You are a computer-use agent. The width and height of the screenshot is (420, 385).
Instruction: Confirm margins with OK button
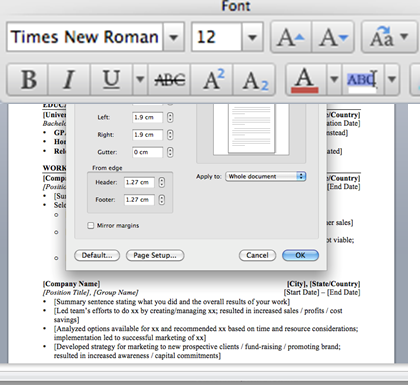click(300, 255)
